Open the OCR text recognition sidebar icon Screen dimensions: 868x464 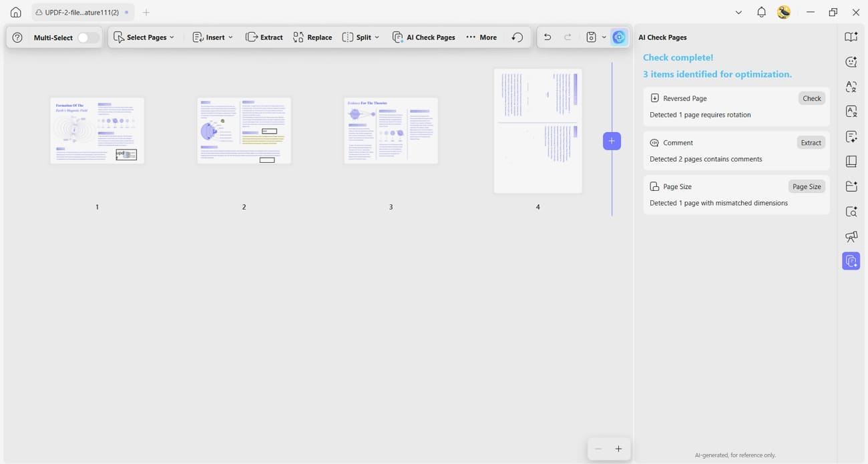(851, 111)
